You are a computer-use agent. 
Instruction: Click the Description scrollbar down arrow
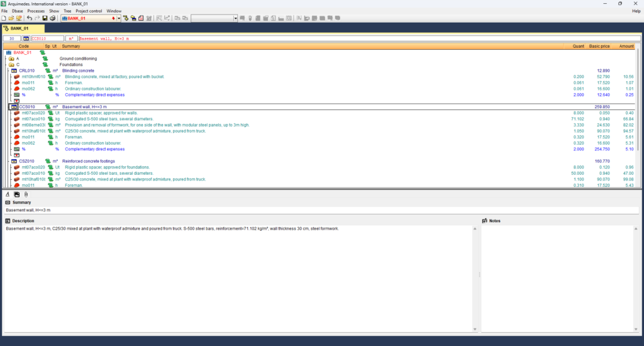pyautogui.click(x=475, y=329)
